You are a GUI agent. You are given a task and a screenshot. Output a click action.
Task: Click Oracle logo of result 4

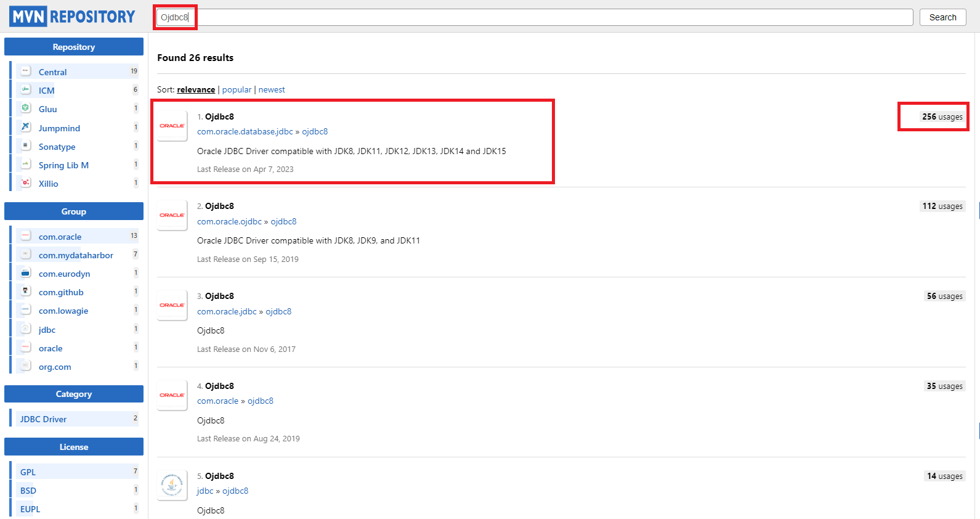[x=172, y=395]
